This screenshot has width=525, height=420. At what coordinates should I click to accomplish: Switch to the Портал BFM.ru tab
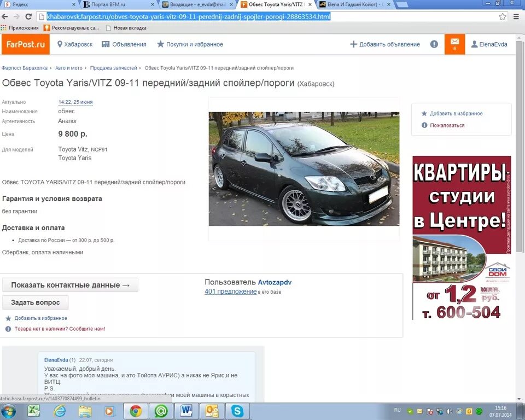pos(118,5)
